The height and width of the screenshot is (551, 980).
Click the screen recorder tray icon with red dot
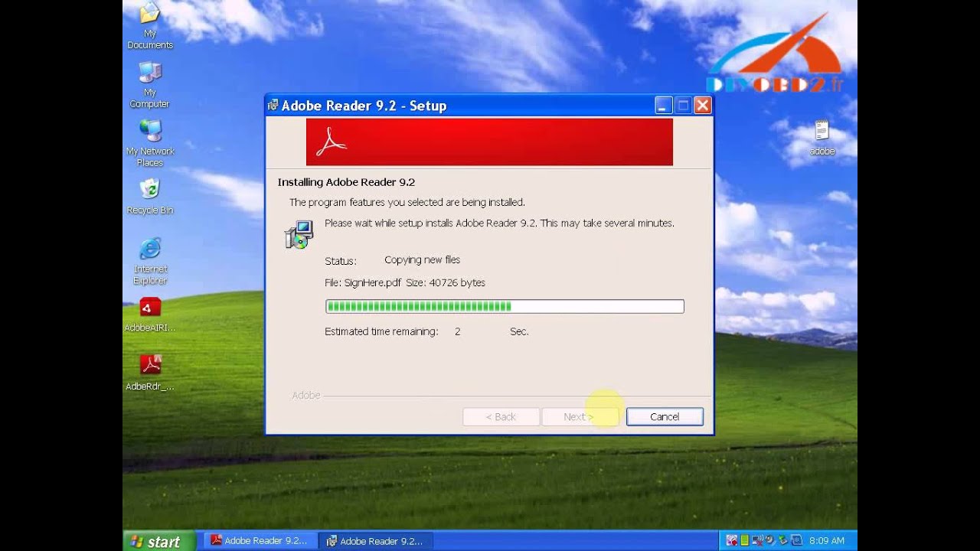(732, 540)
